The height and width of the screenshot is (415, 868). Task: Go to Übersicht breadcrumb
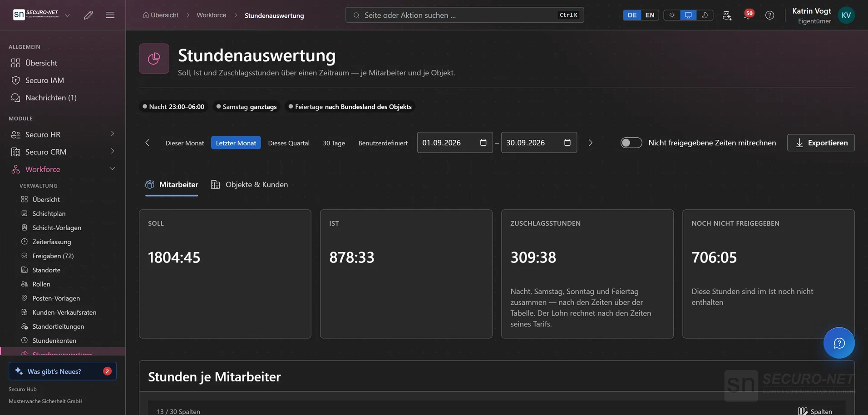coord(160,15)
